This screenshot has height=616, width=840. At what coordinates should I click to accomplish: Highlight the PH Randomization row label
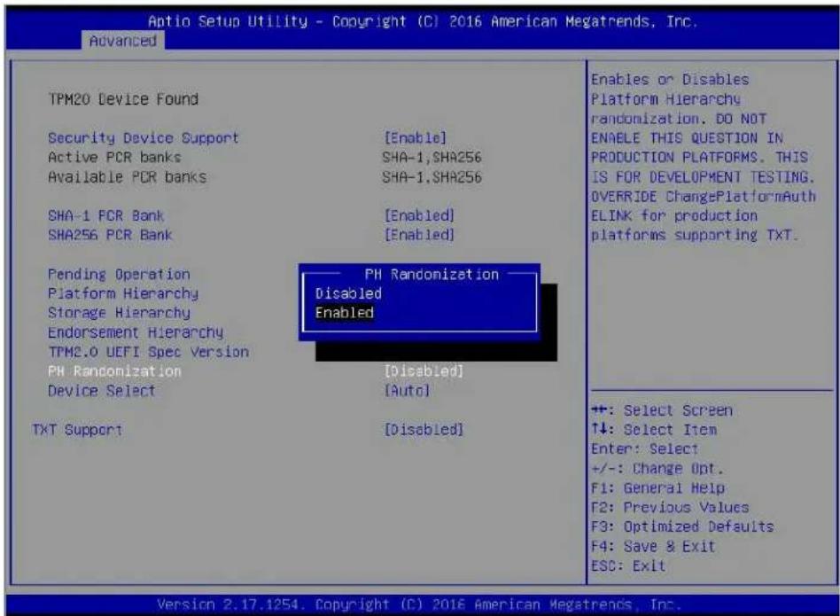pyautogui.click(x=114, y=371)
